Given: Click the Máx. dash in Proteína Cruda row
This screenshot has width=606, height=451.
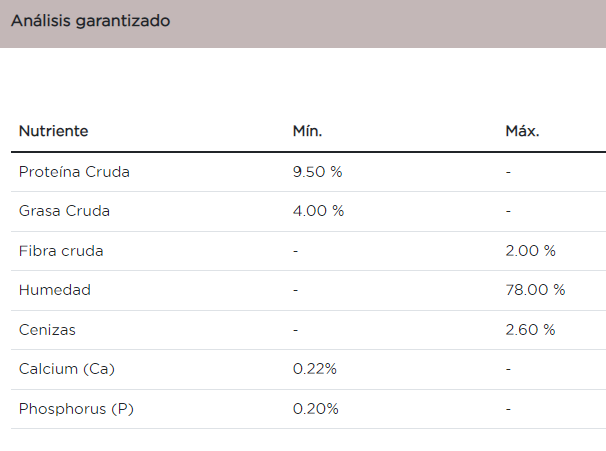Looking at the screenshot, I should point(508,172).
